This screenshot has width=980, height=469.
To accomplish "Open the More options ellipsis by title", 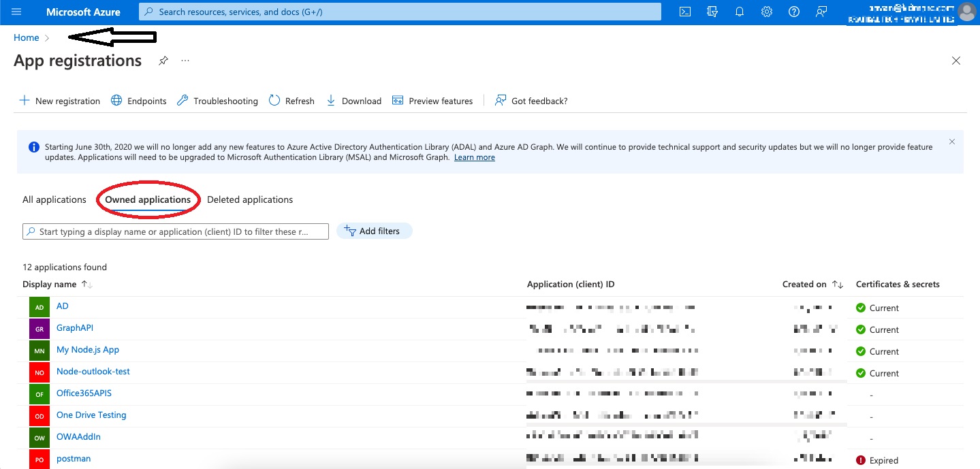I will (x=185, y=61).
